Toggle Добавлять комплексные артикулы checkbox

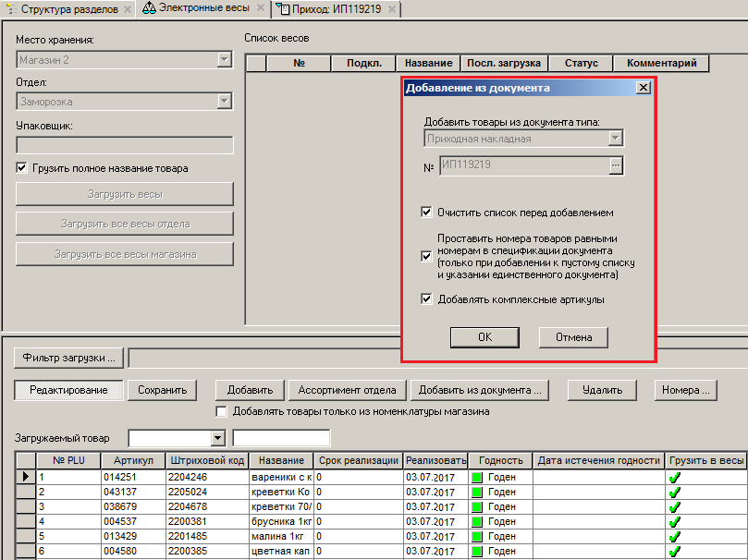pyautogui.click(x=426, y=298)
